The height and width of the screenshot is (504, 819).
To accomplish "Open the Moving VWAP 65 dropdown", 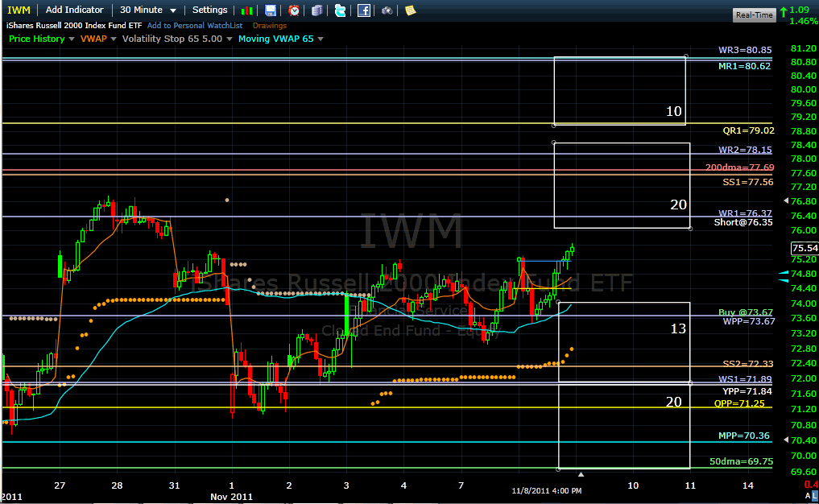I will pos(321,39).
